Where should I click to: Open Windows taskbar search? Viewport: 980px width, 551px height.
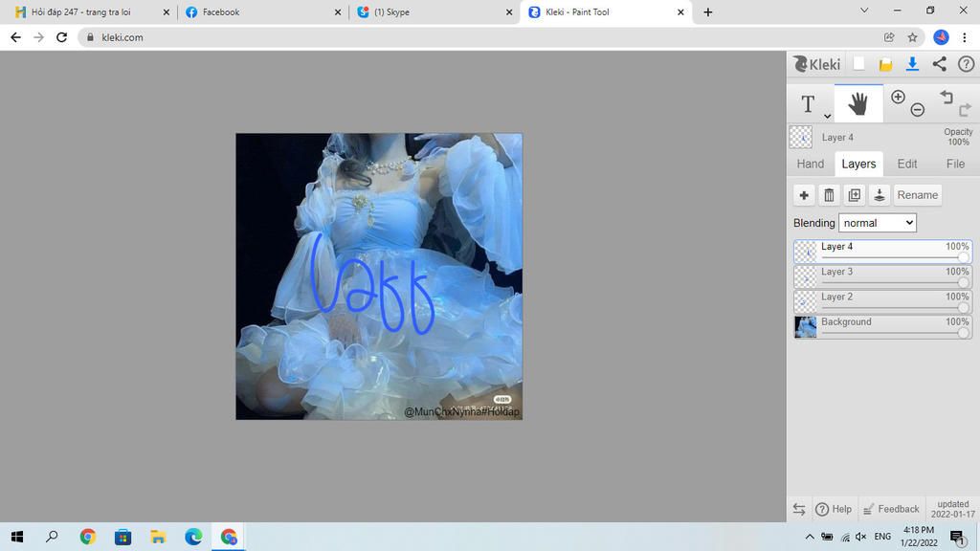tap(52, 537)
